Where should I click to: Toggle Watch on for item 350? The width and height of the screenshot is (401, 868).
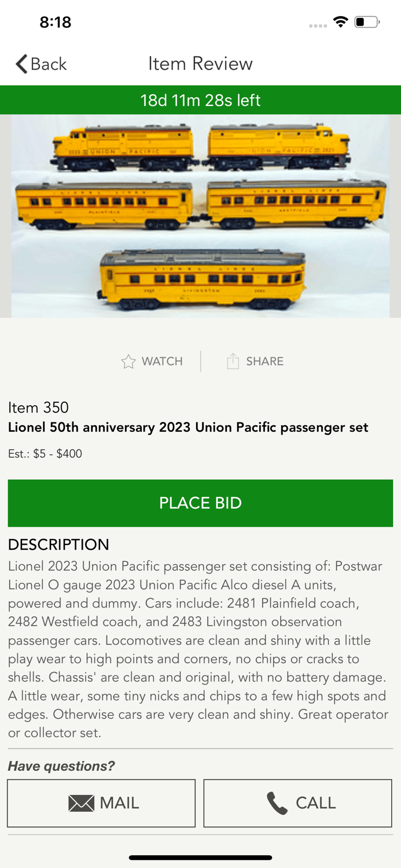pos(152,361)
